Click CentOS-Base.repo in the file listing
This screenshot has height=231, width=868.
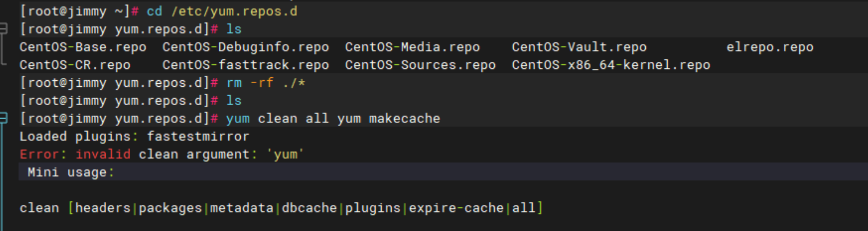[x=83, y=47]
